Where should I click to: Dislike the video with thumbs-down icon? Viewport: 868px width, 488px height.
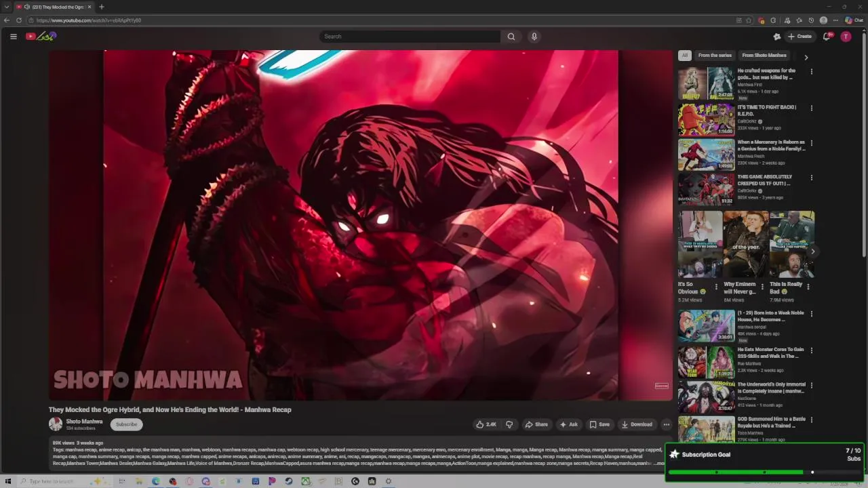(x=509, y=424)
